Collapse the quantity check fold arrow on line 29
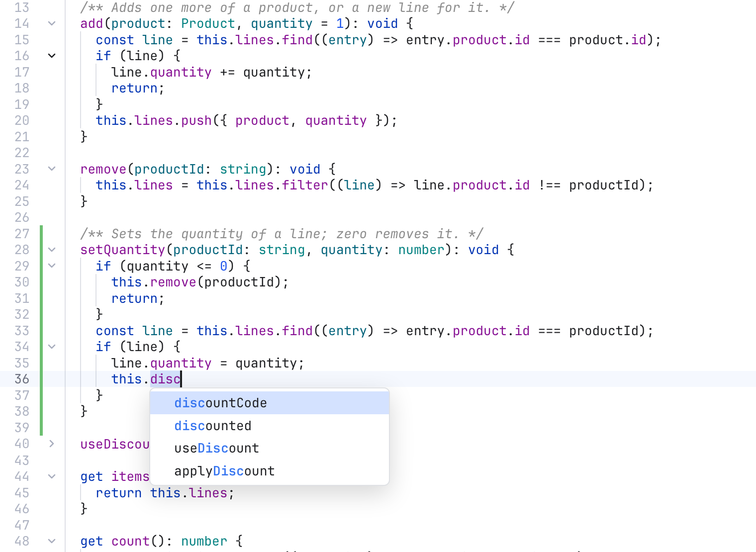The width and height of the screenshot is (756, 552). [x=52, y=266]
